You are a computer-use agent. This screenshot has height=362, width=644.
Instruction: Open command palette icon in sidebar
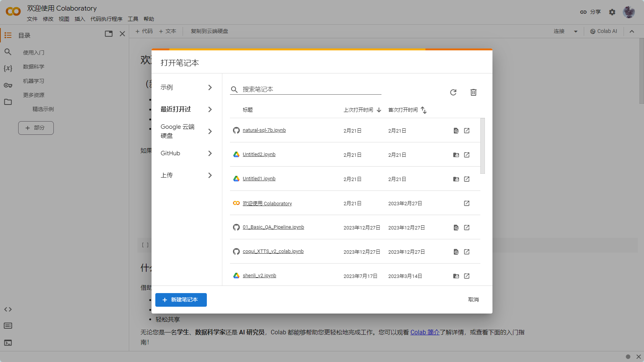[x=8, y=326]
